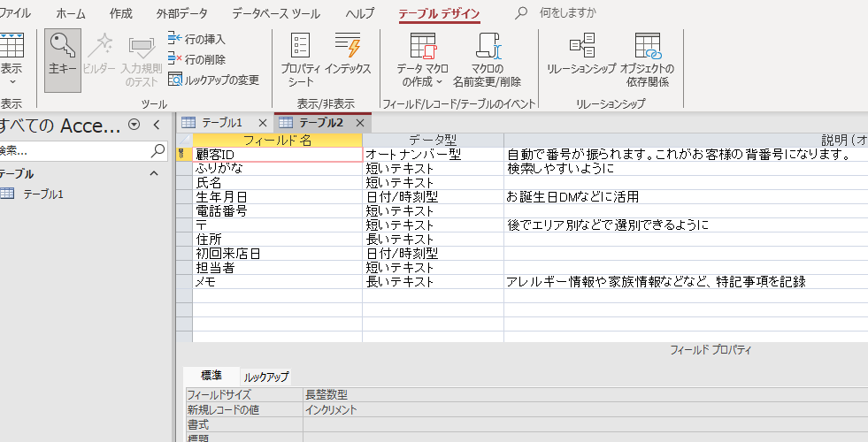Switch to the ルックアップ properties tab

pos(266,377)
